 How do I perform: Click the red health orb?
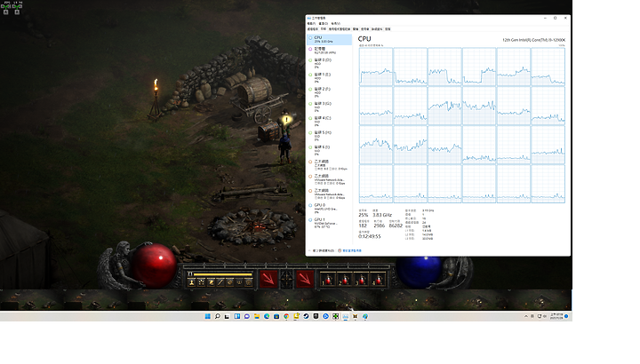point(153,265)
